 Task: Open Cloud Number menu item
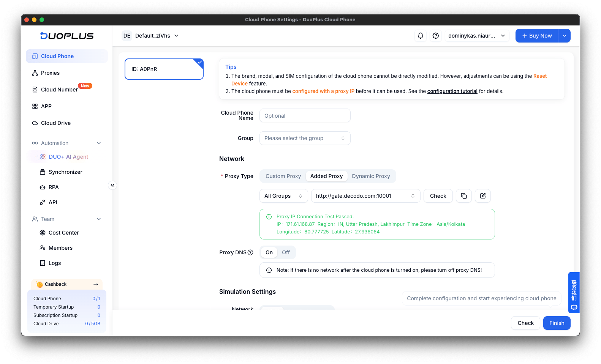pyautogui.click(x=67, y=90)
